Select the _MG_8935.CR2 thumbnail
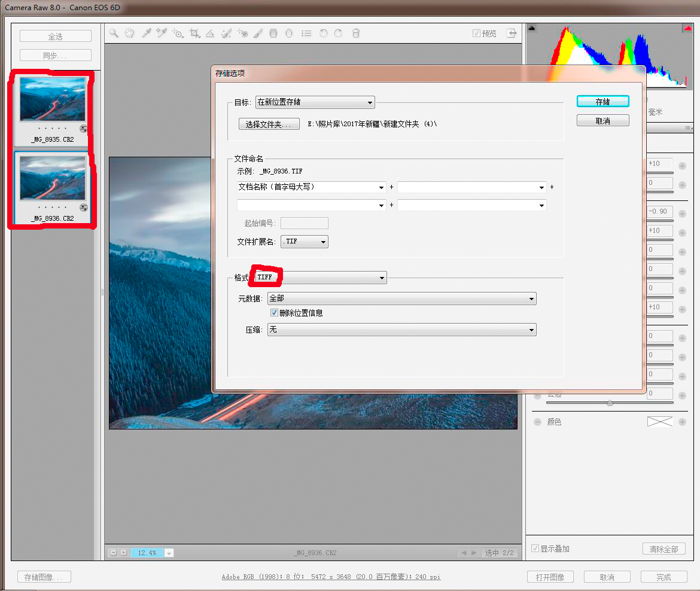This screenshot has height=591, width=700. tap(53, 99)
